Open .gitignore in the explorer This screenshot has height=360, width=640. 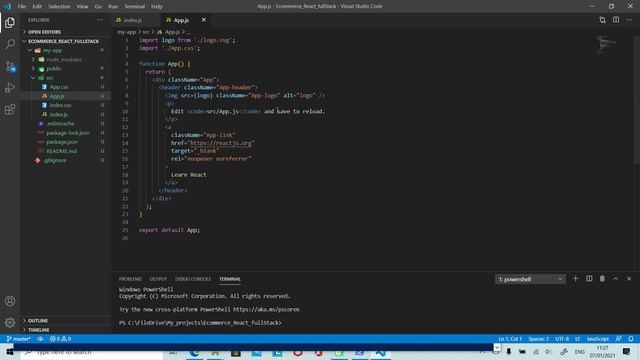[x=55, y=160]
